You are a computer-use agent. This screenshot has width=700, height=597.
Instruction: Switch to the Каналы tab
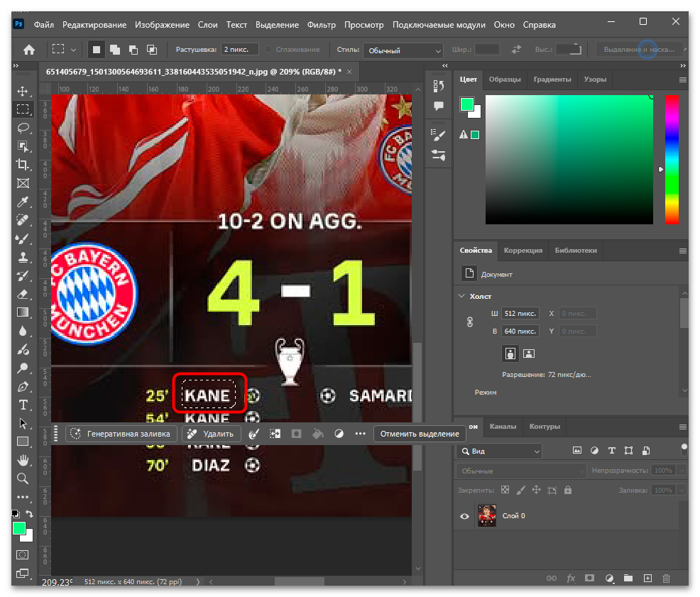(x=503, y=427)
